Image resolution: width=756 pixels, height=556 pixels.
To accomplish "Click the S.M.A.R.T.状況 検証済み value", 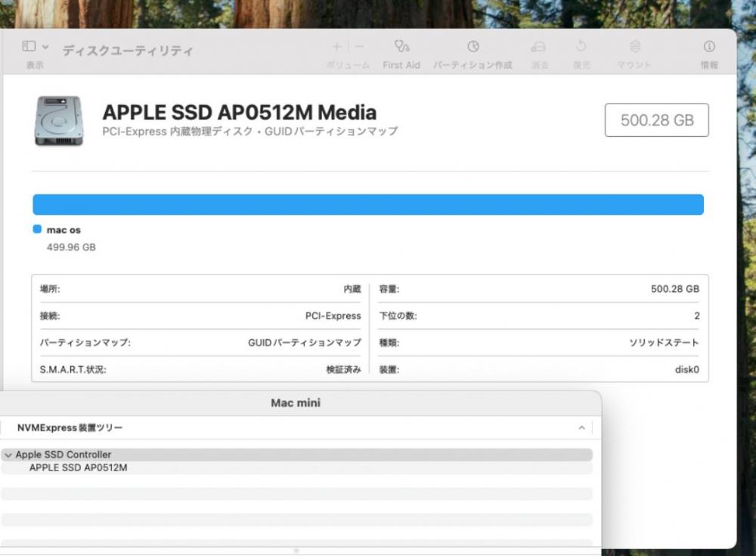I will point(343,370).
